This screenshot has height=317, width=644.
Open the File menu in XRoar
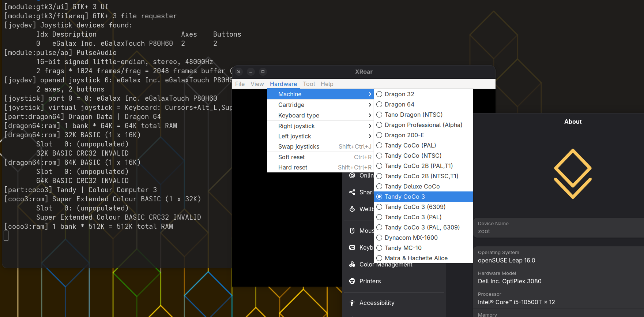(240, 84)
